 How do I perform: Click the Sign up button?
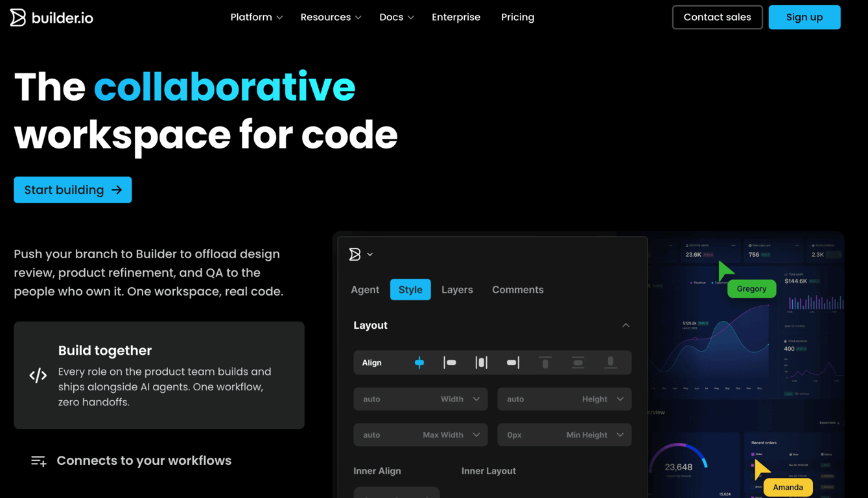(804, 18)
